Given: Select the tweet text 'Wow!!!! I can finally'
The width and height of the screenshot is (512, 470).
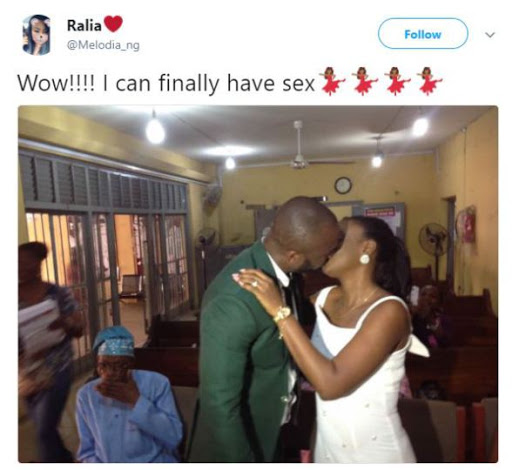Looking at the screenshot, I should point(118,83).
